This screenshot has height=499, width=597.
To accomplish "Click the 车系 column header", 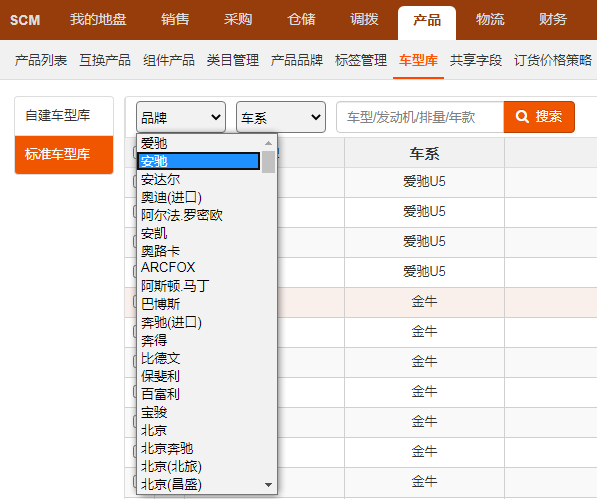I will [x=424, y=153].
